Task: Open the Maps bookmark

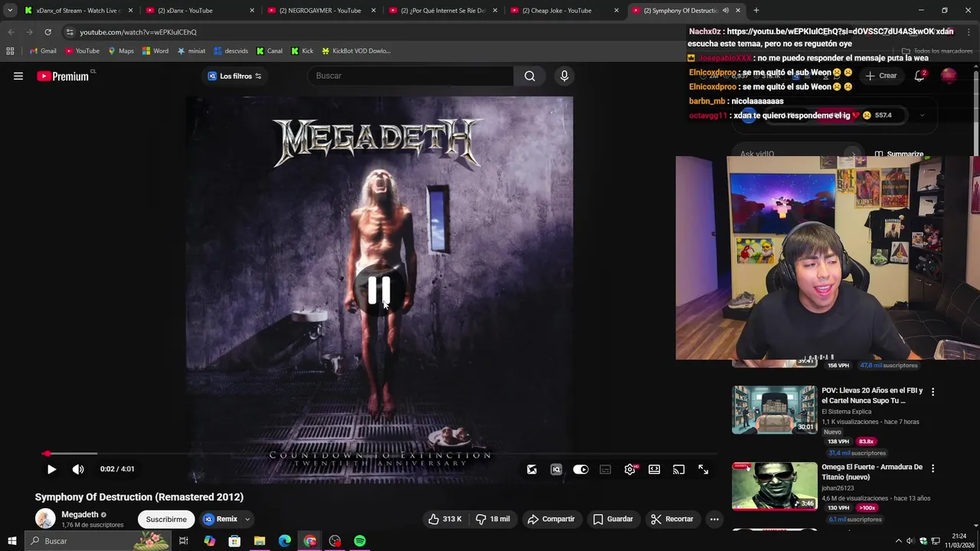Action: pos(121,51)
